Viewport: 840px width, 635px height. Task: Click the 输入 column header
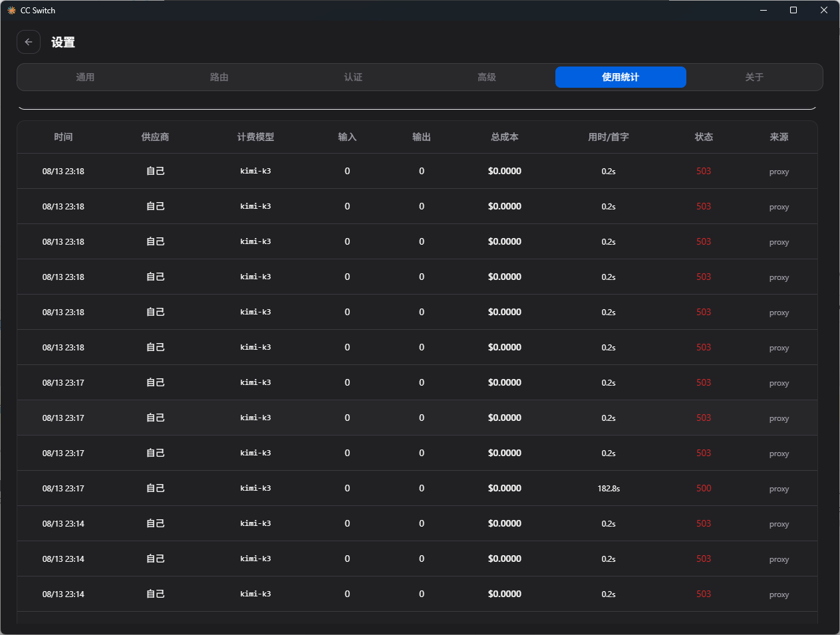tap(347, 137)
